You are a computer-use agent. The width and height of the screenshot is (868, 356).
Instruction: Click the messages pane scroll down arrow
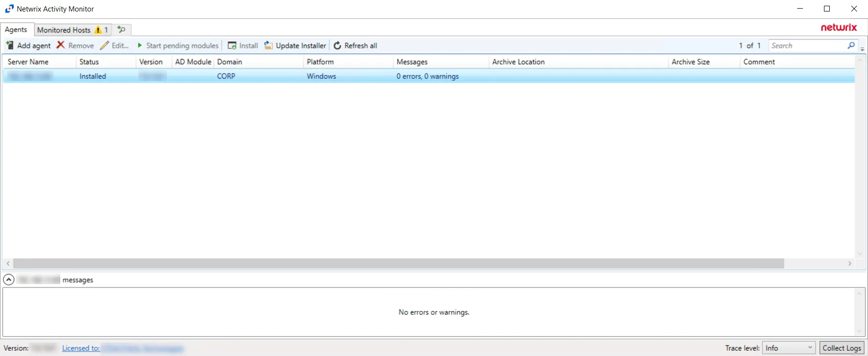[859, 331]
